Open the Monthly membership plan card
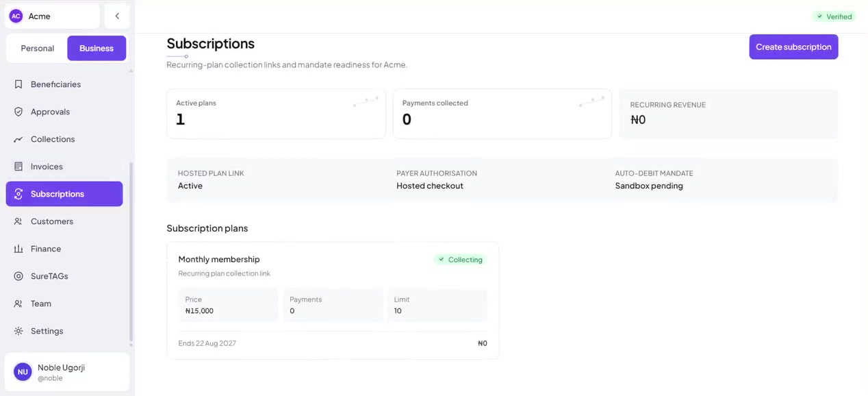868x396 pixels. click(333, 300)
